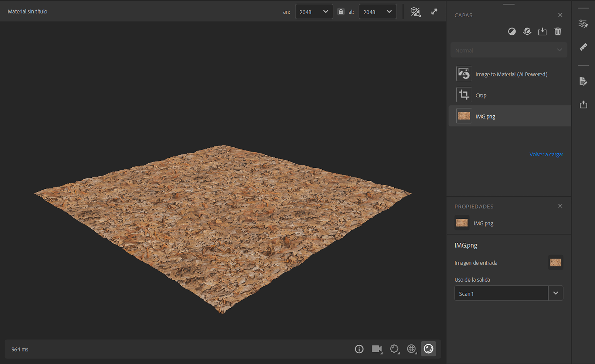Click the add filter half-circle icon in Capas
This screenshot has width=595, height=364.
[x=511, y=32]
